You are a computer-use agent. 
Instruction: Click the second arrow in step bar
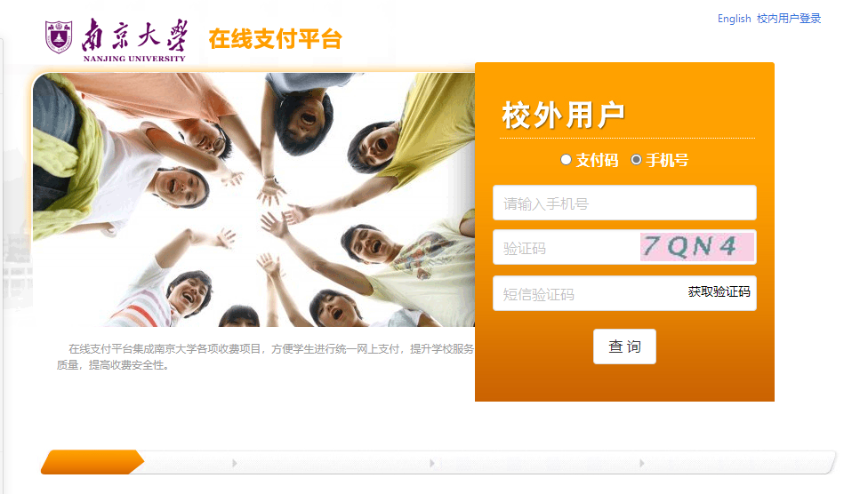432,463
